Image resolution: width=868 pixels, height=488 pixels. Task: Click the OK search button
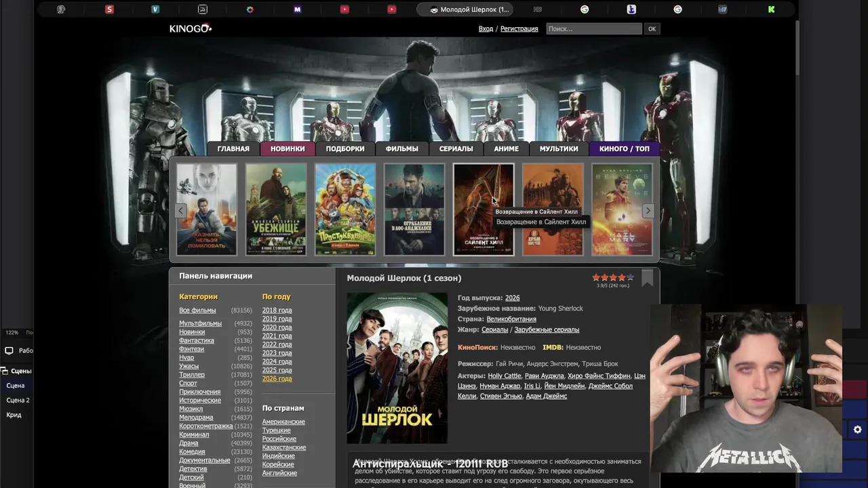pos(652,28)
